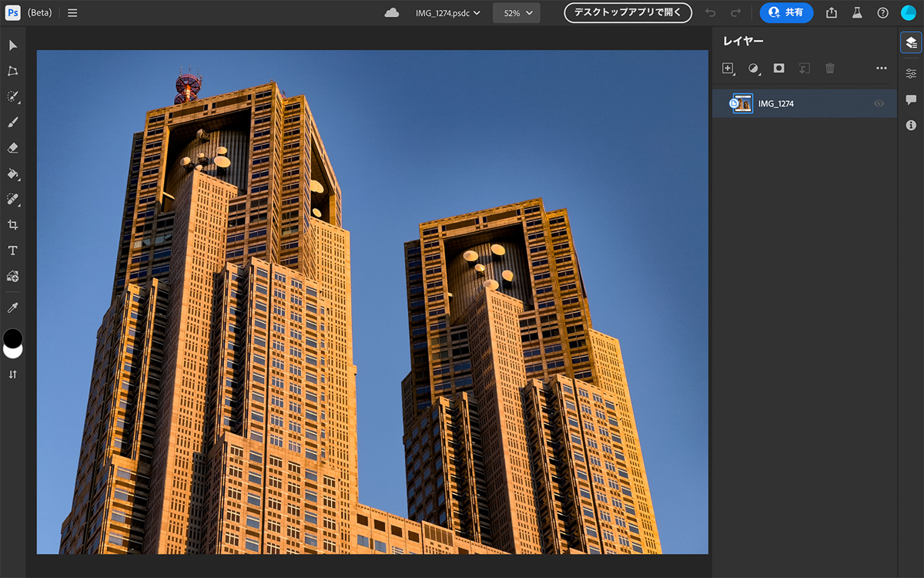Select the Type text tool
The image size is (924, 578).
tap(13, 250)
